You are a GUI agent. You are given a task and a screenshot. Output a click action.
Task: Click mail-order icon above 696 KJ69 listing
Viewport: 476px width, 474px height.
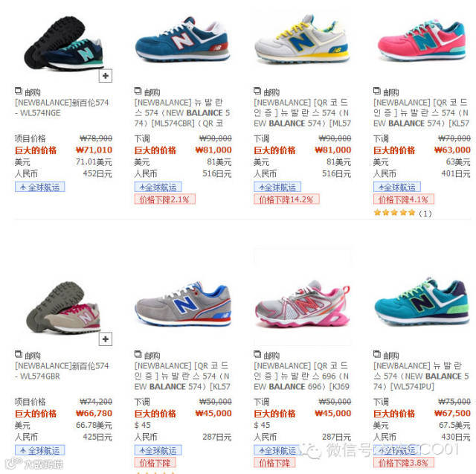[257, 354]
